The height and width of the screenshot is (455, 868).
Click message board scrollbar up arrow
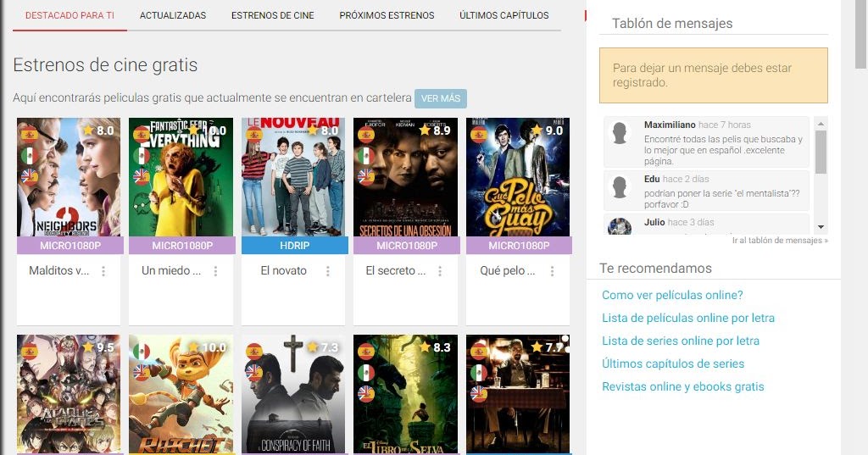[821, 124]
